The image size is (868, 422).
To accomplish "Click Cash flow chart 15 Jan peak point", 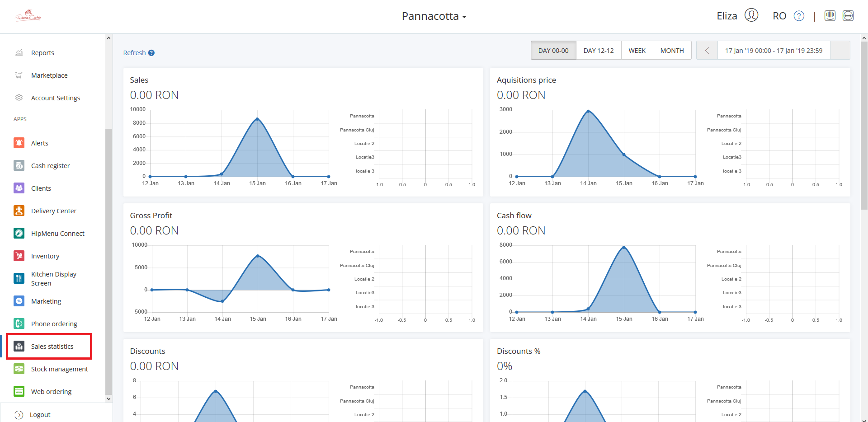I will [x=624, y=247].
